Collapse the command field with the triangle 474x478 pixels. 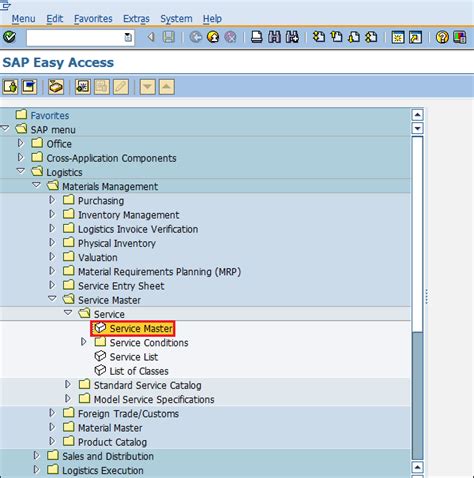pyautogui.click(x=151, y=37)
